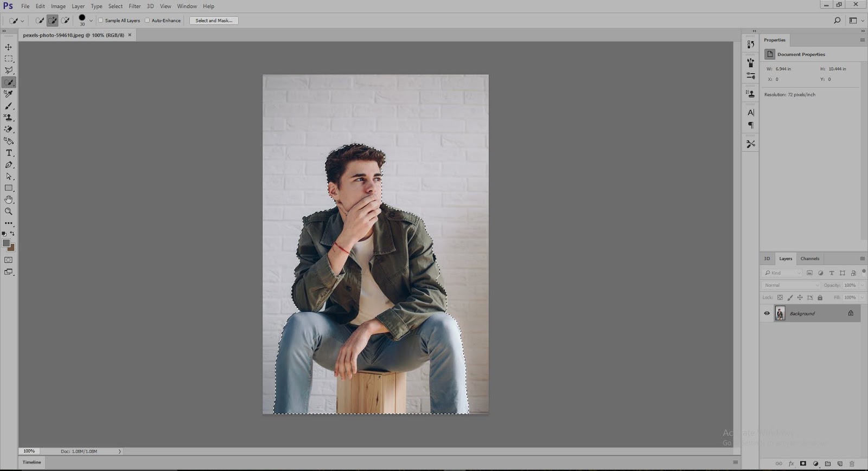Toggle filter for pixel layers
Image resolution: width=868 pixels, height=471 pixels.
809,273
